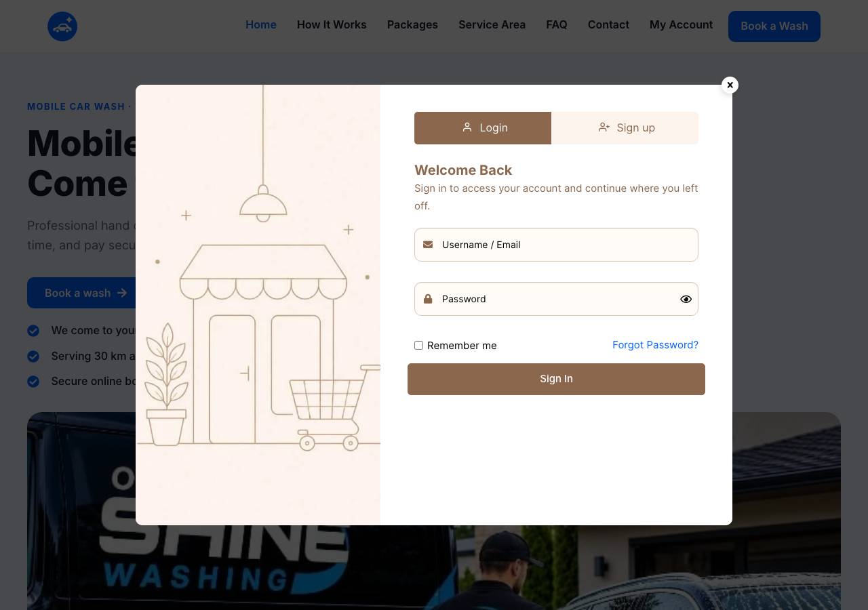The width and height of the screenshot is (868, 610).
Task: Focus the Password input field
Action: (556, 299)
